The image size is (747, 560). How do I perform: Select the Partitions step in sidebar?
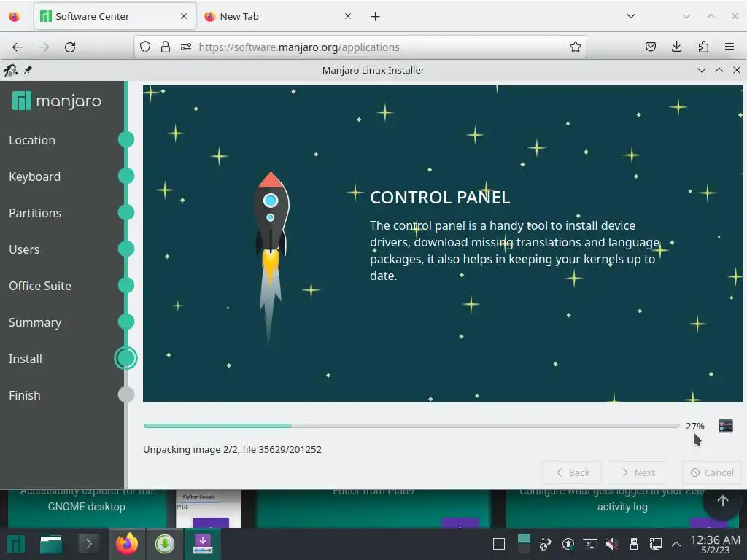(35, 213)
